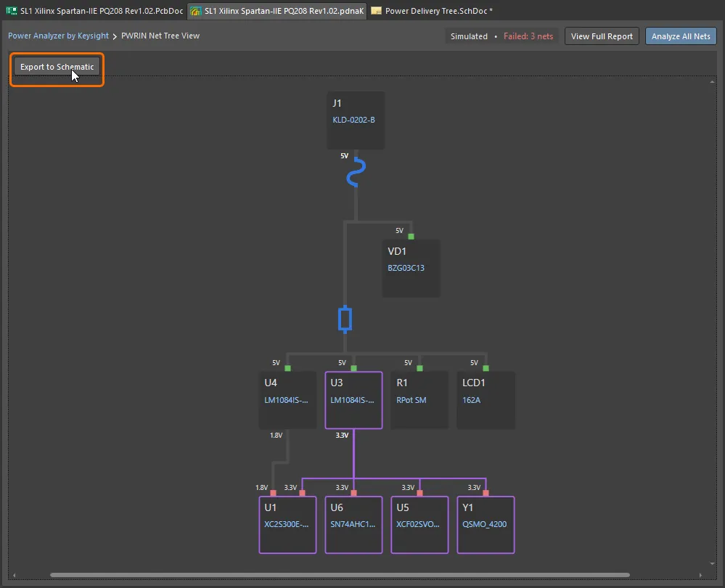Click the green 5V pin on VD1
Screen dimensions: 725x588
(411, 237)
